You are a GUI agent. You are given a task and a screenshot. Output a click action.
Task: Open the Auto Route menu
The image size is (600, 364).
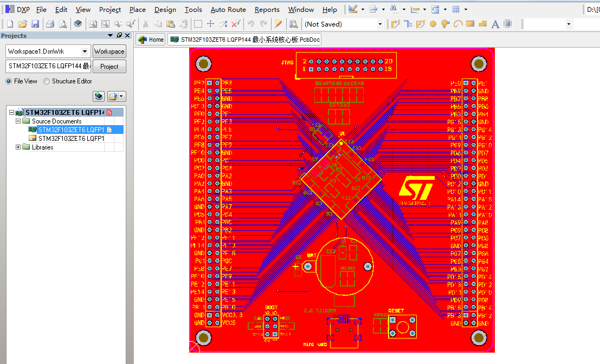click(x=228, y=10)
